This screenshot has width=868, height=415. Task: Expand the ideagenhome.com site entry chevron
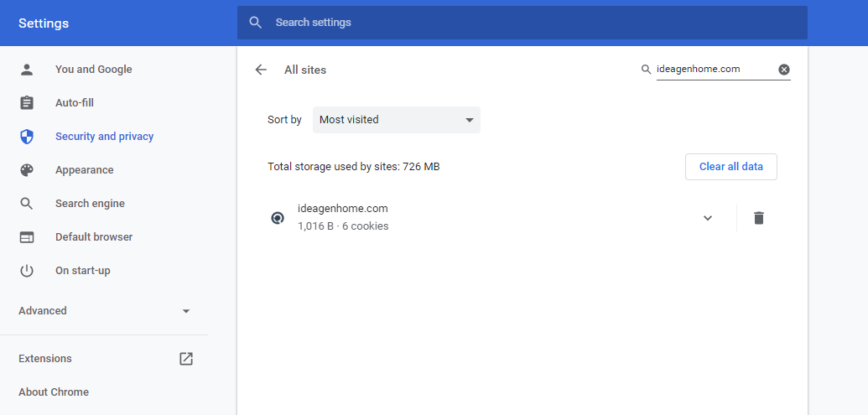pyautogui.click(x=708, y=218)
